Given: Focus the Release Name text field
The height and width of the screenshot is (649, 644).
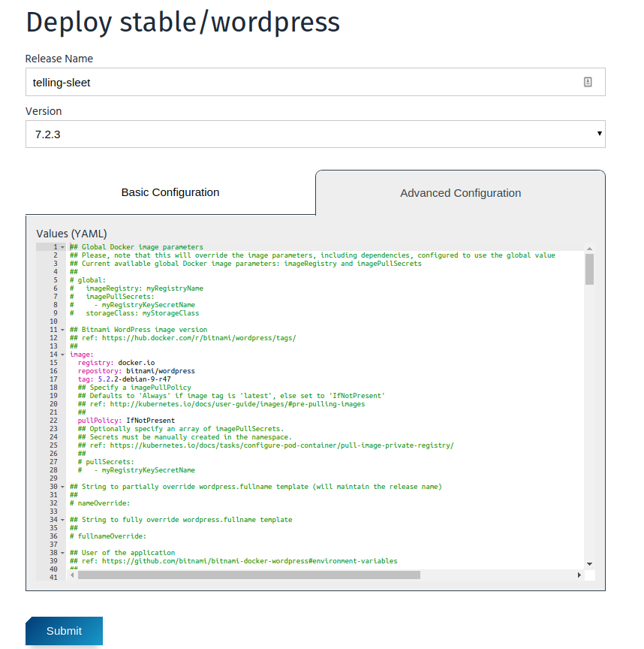Looking at the screenshot, I should point(300,83).
